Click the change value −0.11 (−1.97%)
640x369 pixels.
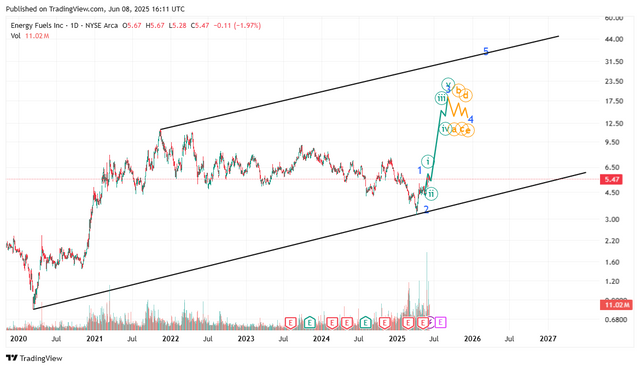(237, 25)
